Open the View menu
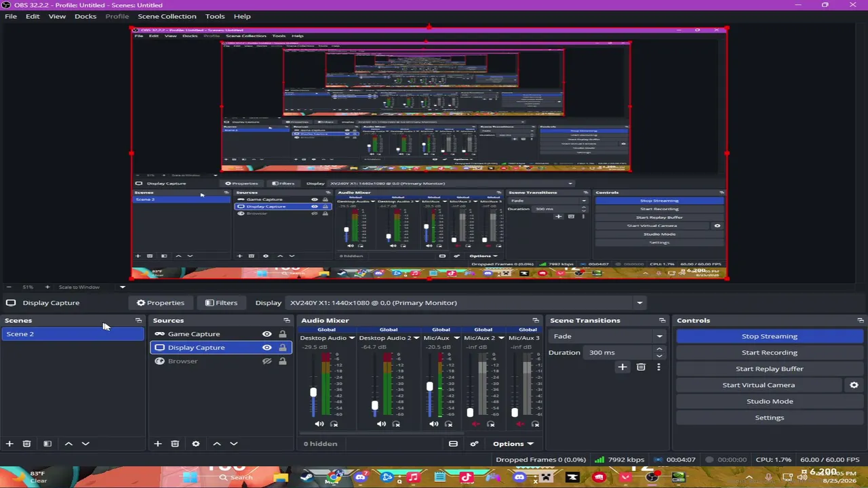868x488 pixels. tap(57, 16)
